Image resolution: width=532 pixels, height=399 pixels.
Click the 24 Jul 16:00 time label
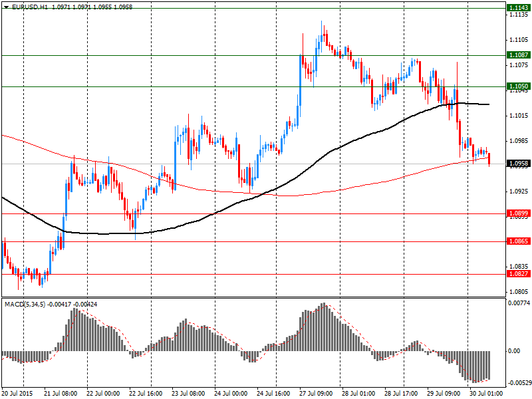(x=273, y=394)
